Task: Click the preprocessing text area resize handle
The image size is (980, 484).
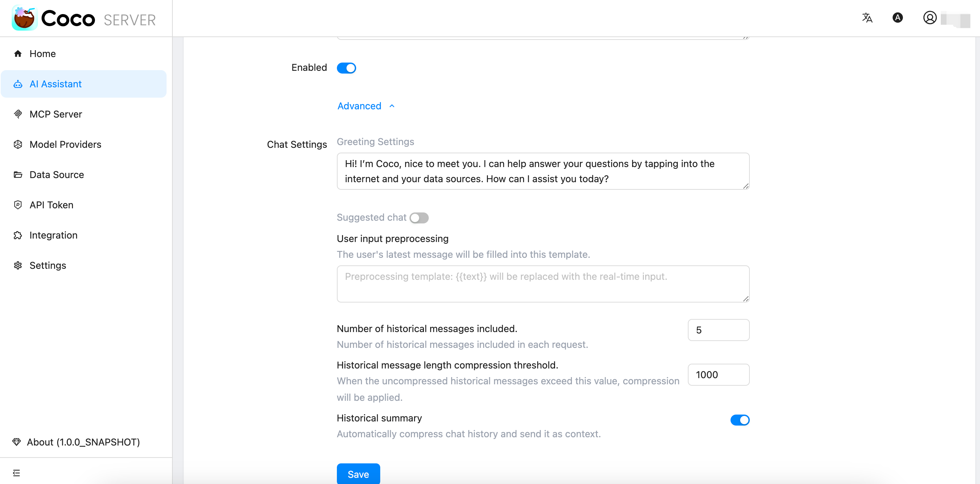Action: click(x=746, y=299)
